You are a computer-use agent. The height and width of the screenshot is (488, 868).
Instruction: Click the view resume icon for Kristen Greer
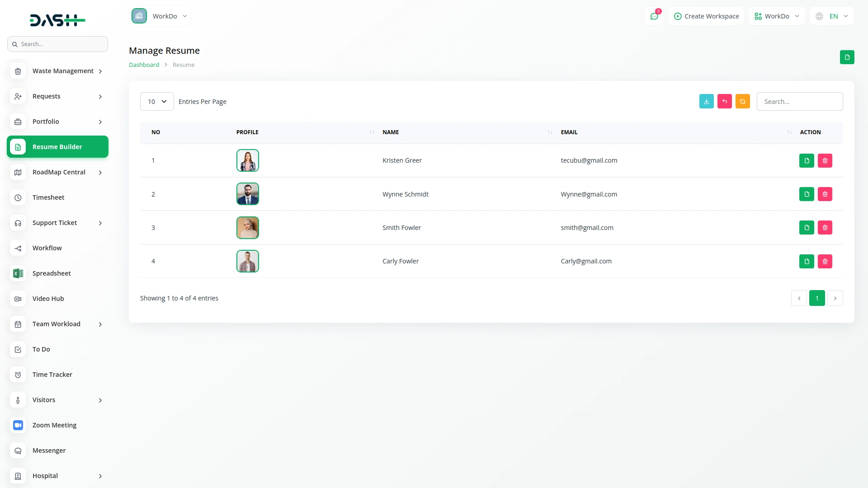coord(807,160)
